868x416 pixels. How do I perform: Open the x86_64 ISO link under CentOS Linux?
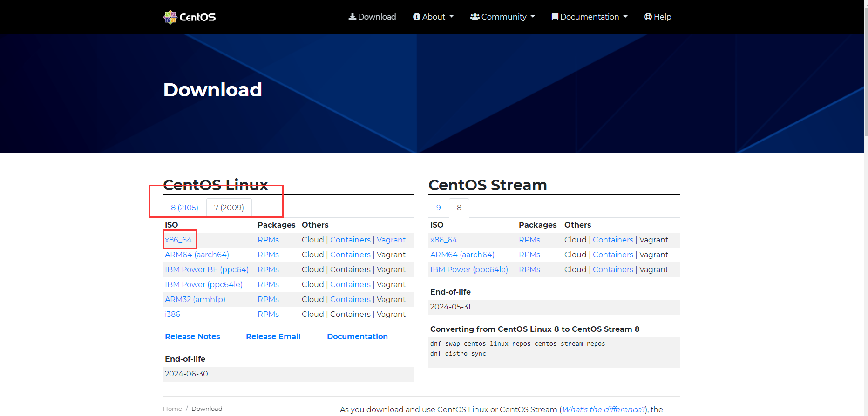pos(178,240)
